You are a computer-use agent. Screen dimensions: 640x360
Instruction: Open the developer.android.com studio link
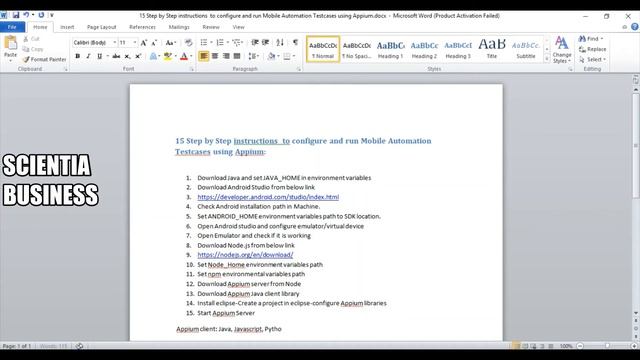[268, 197]
